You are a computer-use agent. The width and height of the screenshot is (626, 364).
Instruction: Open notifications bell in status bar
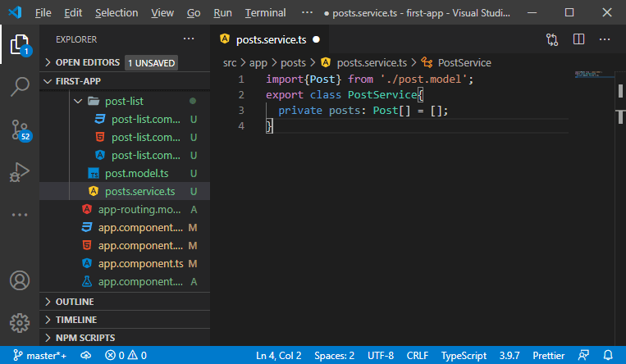pyautogui.click(x=608, y=355)
